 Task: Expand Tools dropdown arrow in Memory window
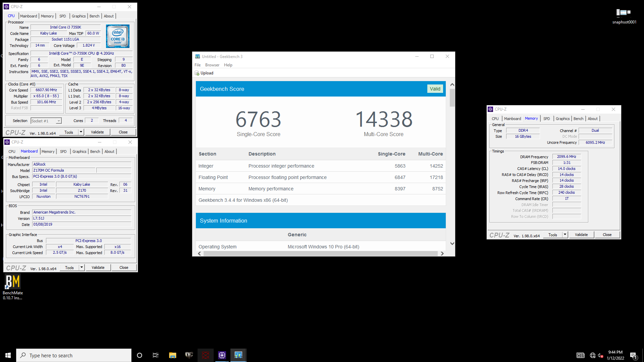(x=565, y=235)
